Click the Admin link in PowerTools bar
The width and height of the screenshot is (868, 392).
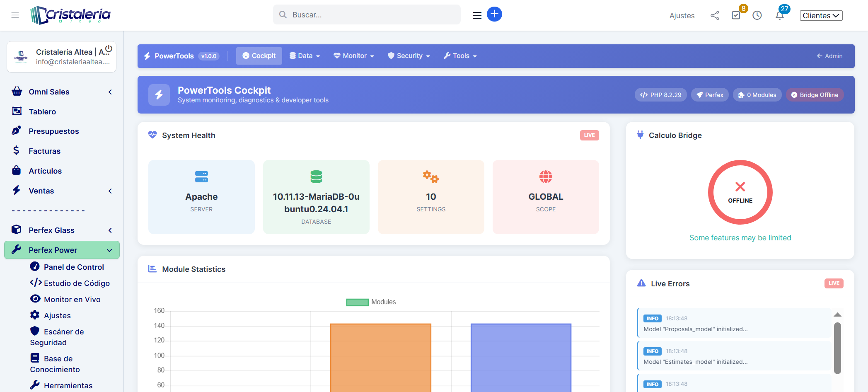click(x=829, y=56)
